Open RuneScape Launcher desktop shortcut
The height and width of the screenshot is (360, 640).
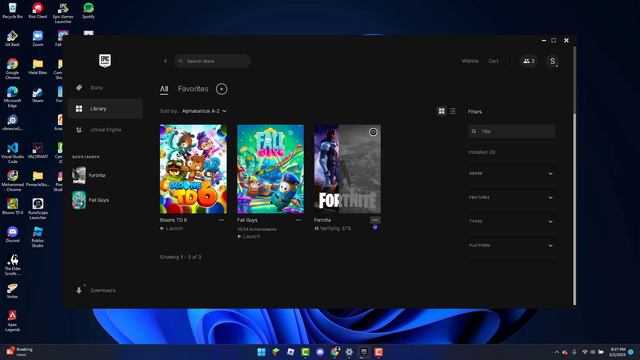click(38, 209)
